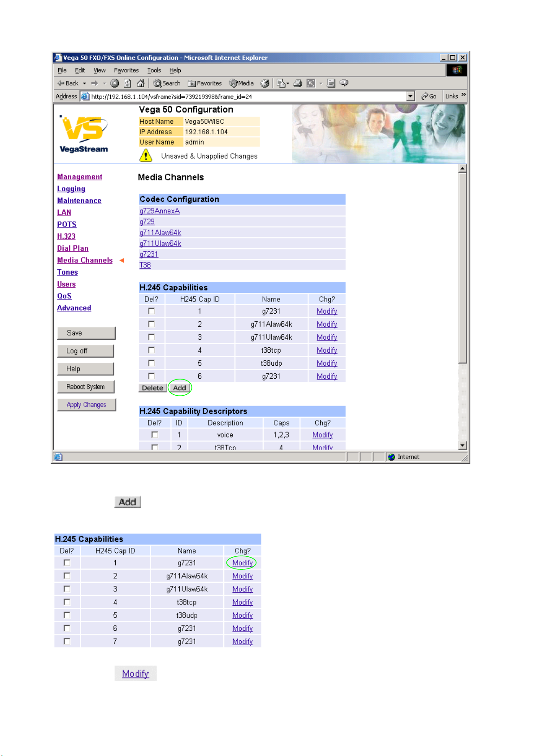Image resolution: width=534 pixels, height=756 pixels.
Task: Tick Del checkbox for Cap ID 1 in browser
Action: [x=152, y=311]
